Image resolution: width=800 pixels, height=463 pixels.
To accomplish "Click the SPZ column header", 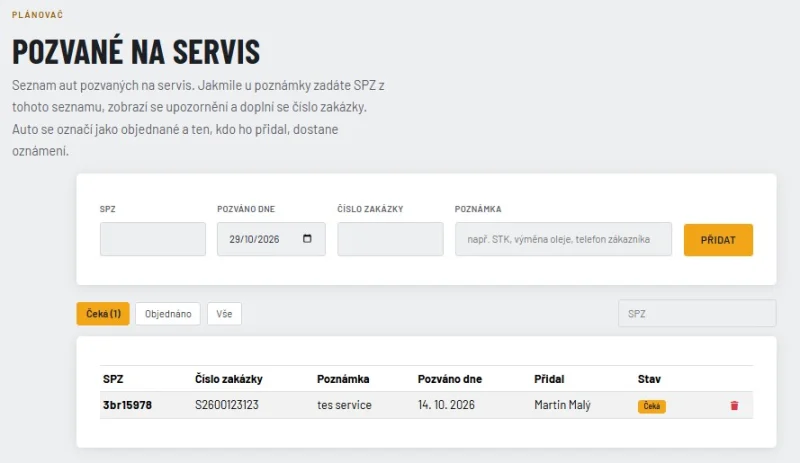I will [113, 379].
